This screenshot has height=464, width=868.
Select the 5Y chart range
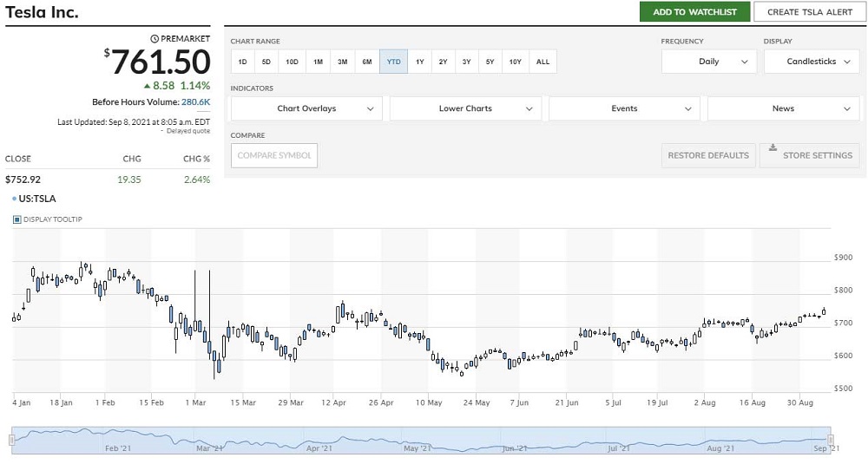[490, 62]
